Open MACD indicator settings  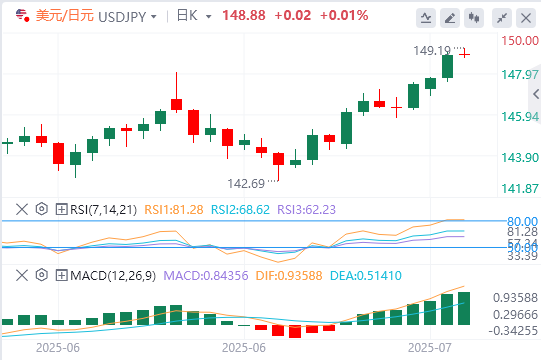click(x=42, y=275)
